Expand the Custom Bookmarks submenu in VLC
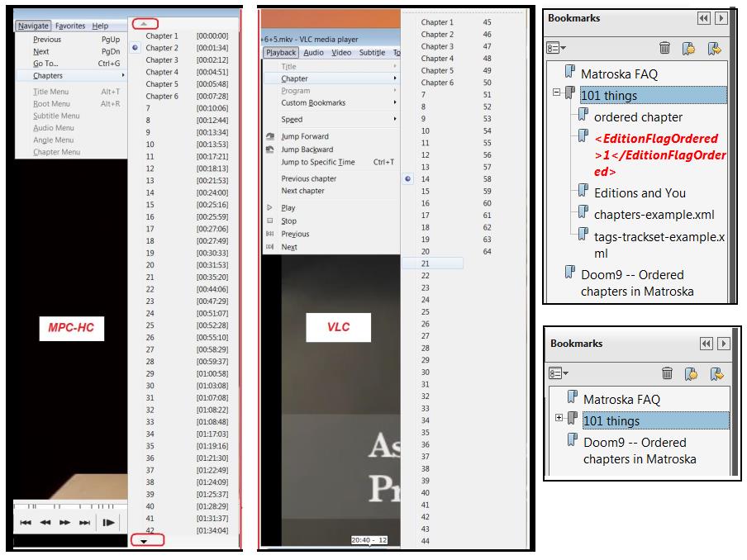This screenshot has height=560, width=747. pos(331,103)
